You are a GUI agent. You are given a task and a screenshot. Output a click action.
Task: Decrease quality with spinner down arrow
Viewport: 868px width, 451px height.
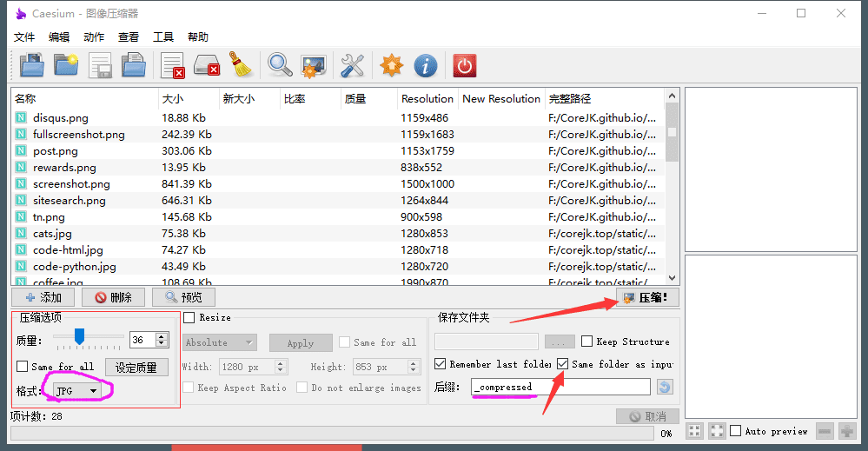click(162, 343)
